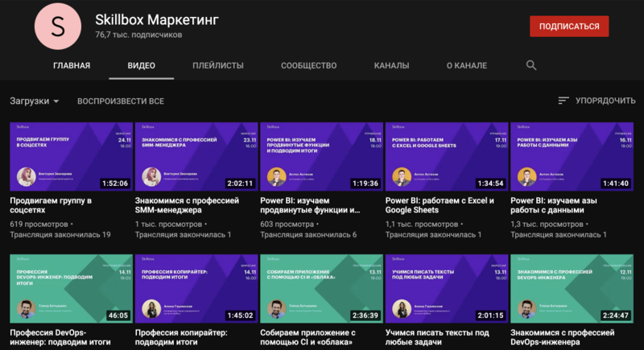Open thumbnail with 2:01:15 duration
Viewport: 644px width, 350px height.
447,289
